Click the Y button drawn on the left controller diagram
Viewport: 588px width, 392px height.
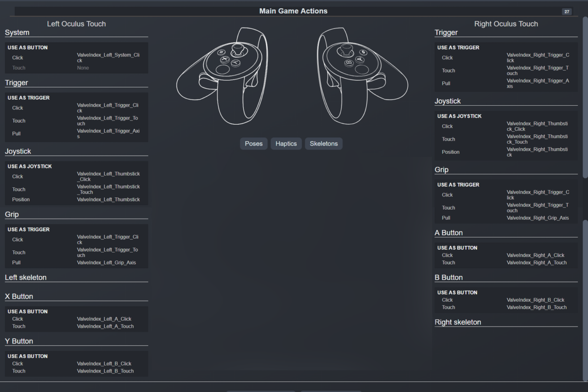[x=235, y=63]
